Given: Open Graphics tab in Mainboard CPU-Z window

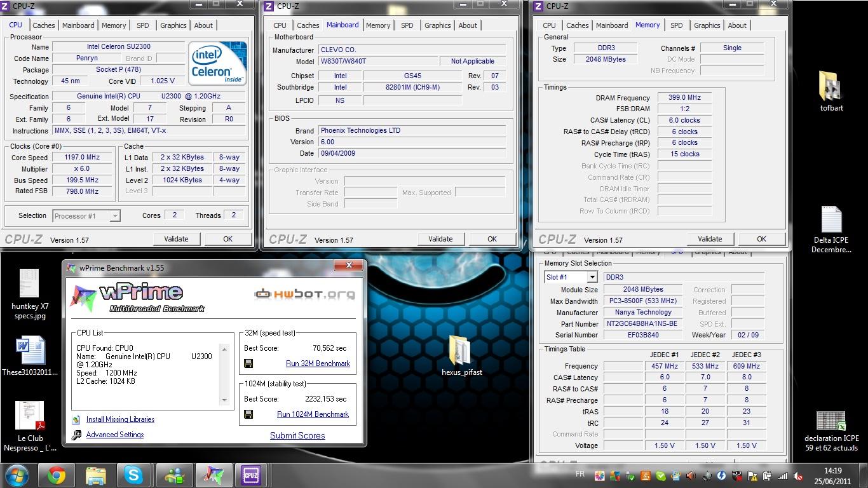Looking at the screenshot, I should pos(438,25).
